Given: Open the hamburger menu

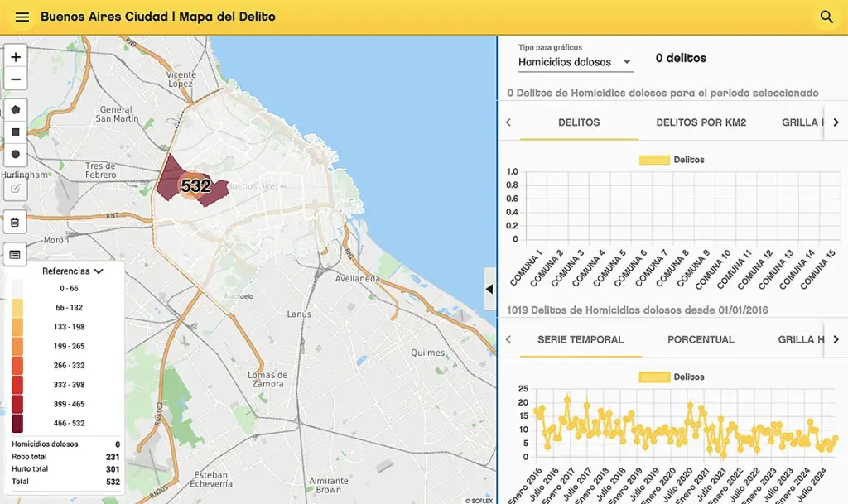Looking at the screenshot, I should coord(22,17).
